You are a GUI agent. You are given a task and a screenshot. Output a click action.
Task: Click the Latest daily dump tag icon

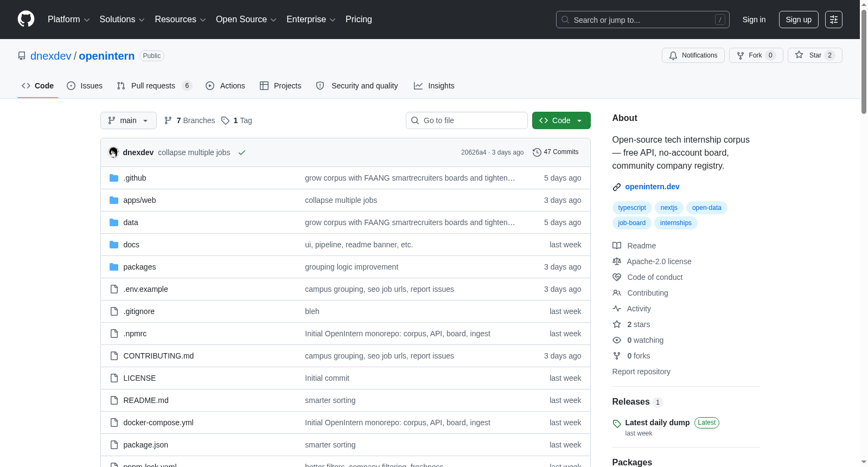pos(617,424)
